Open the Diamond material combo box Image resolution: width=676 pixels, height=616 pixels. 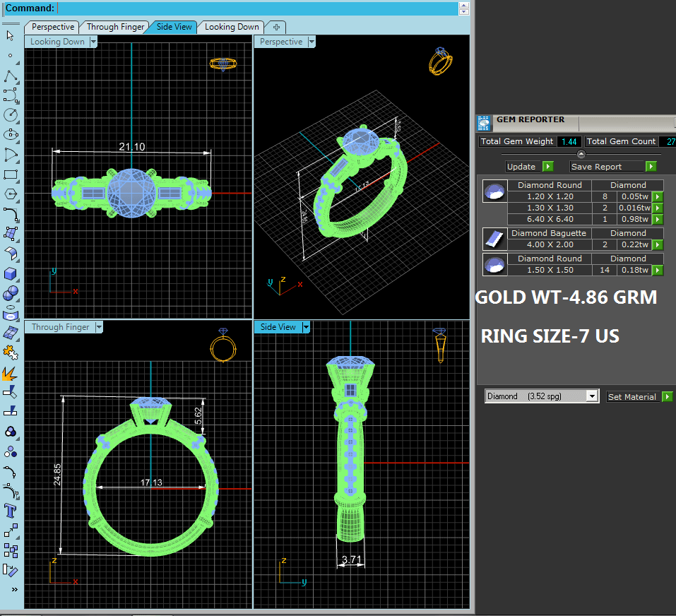tap(542, 396)
